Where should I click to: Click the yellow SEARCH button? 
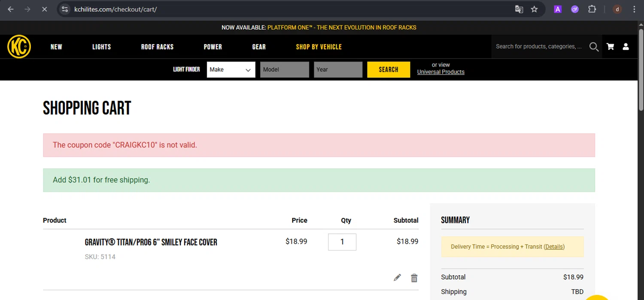tap(389, 70)
